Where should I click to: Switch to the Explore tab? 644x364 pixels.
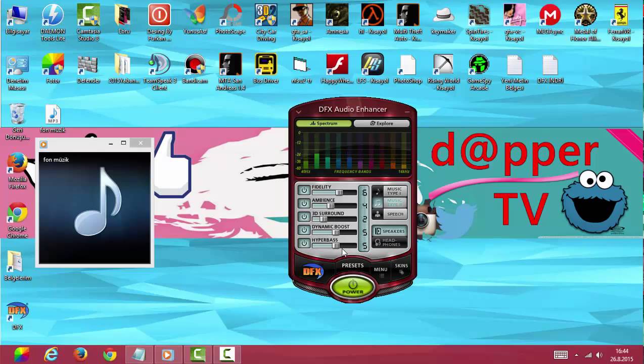click(x=381, y=123)
